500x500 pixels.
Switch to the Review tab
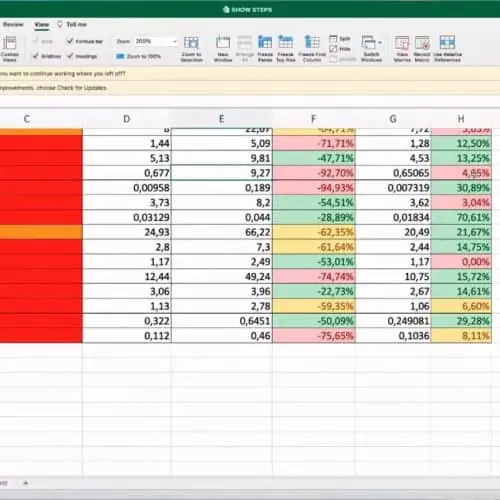tap(13, 24)
